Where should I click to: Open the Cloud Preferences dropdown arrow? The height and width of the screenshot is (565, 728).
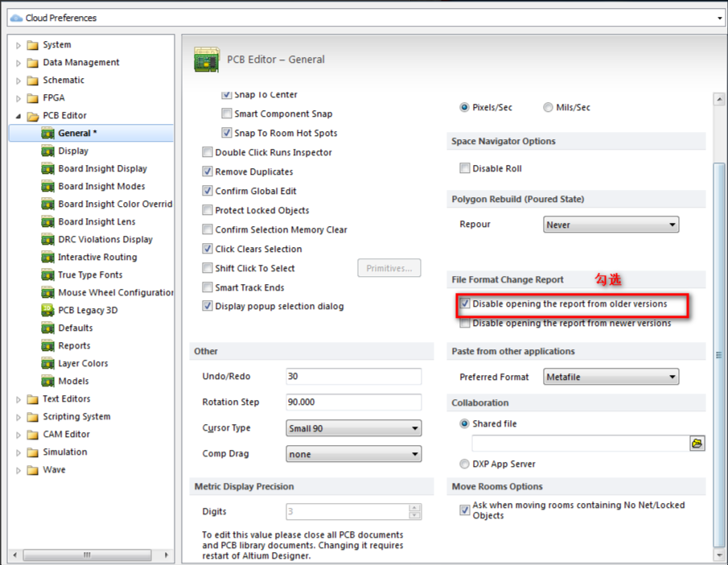pyautogui.click(x=719, y=19)
